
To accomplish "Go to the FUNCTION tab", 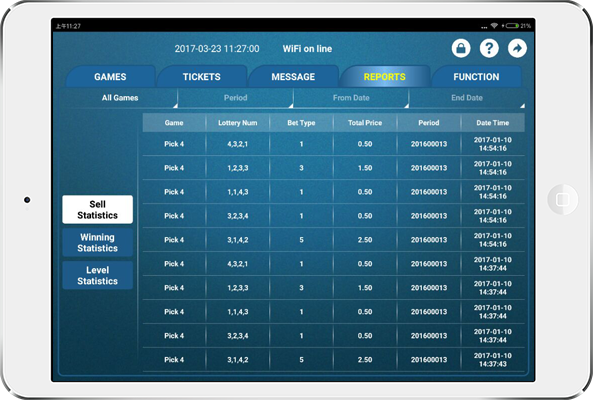I will pos(476,77).
